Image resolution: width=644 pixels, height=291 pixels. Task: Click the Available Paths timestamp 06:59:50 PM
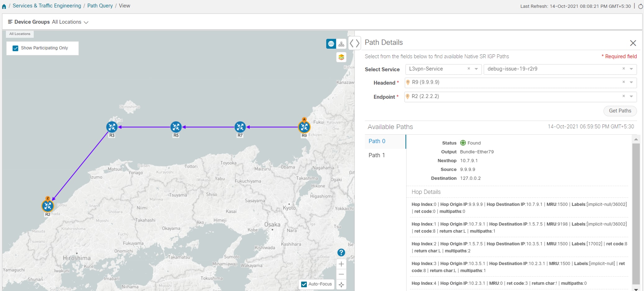(591, 127)
